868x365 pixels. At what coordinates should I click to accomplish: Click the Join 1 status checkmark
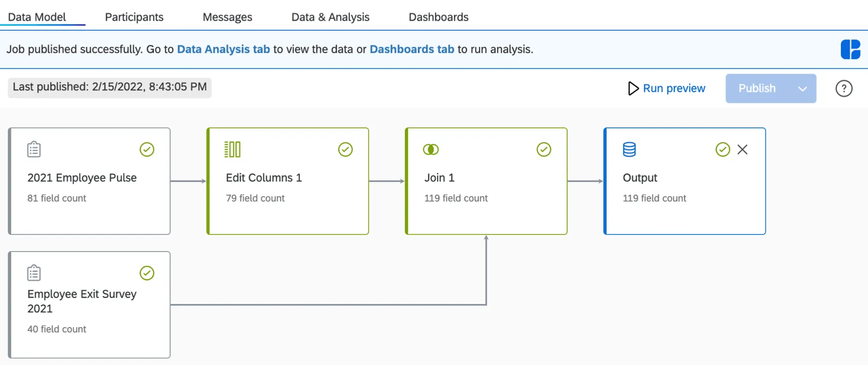[x=544, y=149]
